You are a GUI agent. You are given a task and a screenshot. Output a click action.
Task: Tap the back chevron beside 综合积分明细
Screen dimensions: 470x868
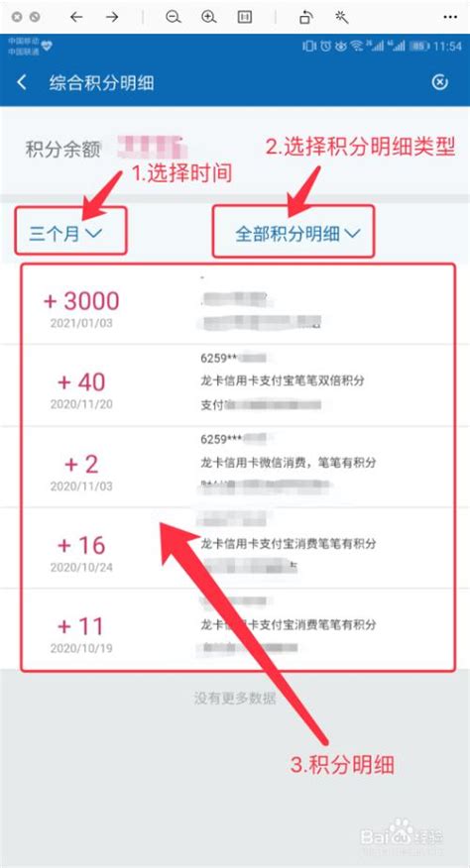22,82
